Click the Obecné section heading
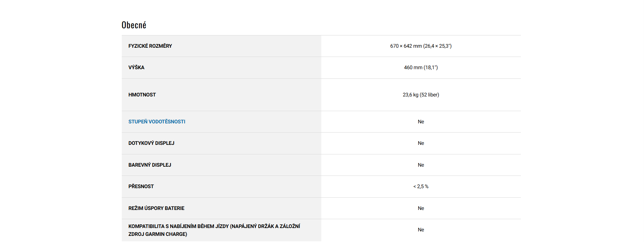 pos(134,25)
